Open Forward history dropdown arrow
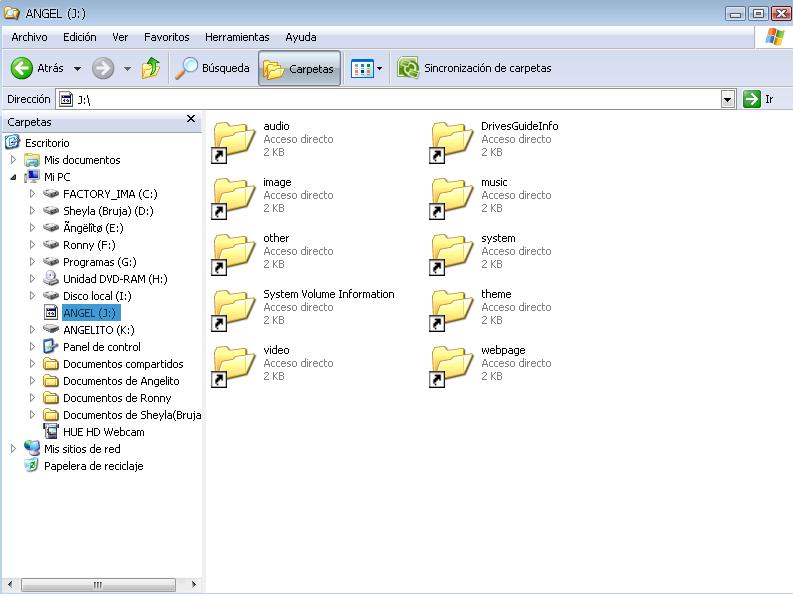 pos(127,69)
